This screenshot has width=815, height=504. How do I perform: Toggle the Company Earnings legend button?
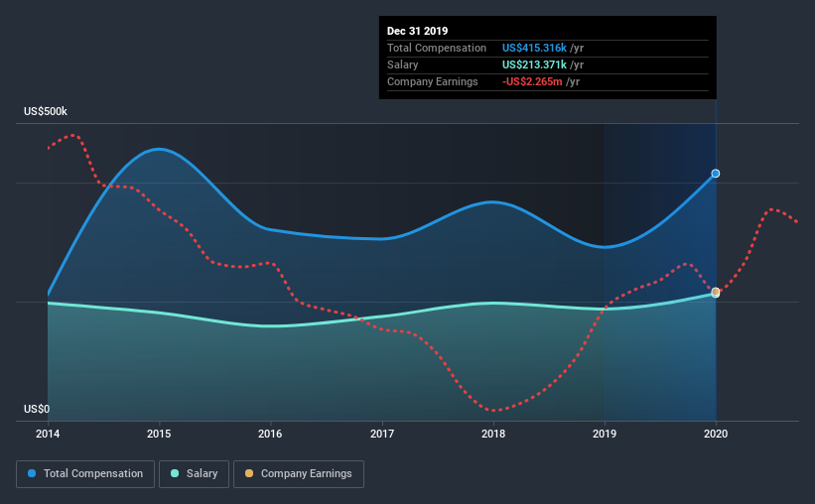[x=299, y=474]
